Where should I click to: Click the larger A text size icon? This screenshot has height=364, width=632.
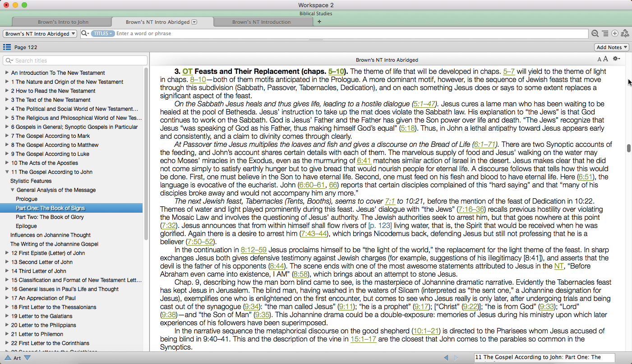coord(605,59)
